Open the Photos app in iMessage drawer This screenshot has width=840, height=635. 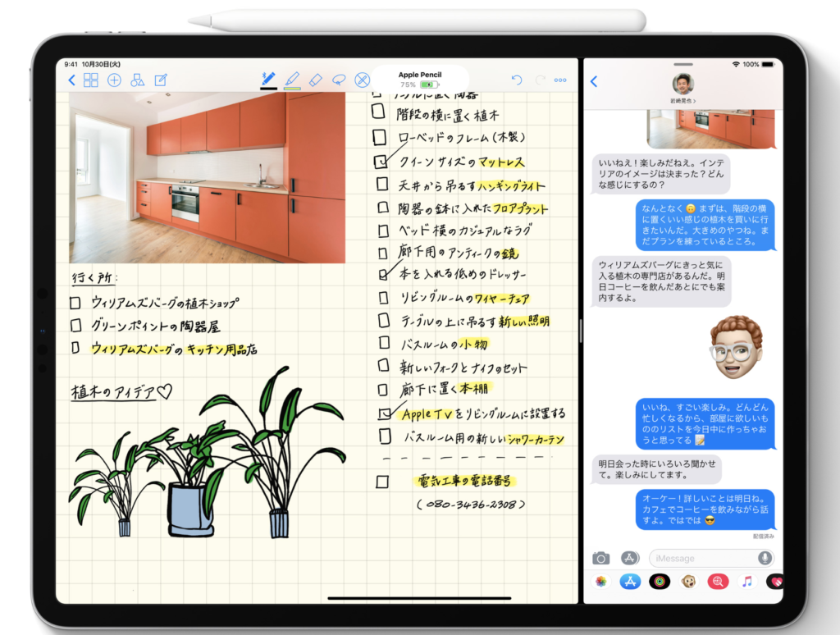(601, 581)
